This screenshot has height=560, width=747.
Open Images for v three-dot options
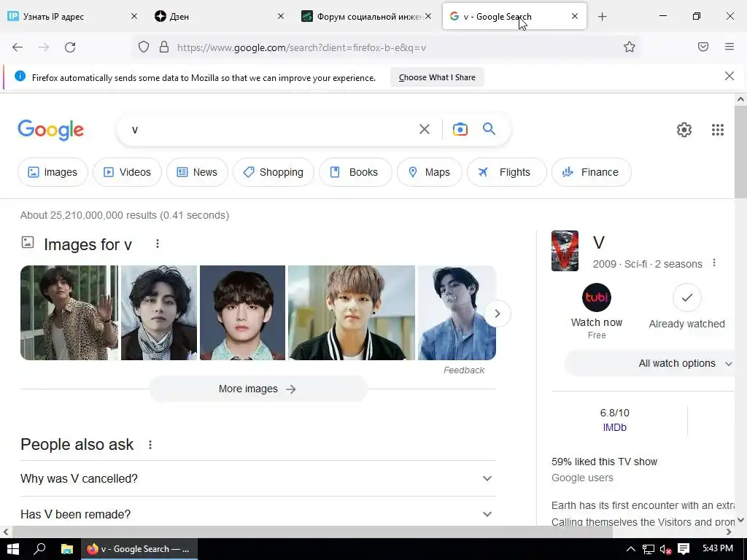(x=158, y=244)
